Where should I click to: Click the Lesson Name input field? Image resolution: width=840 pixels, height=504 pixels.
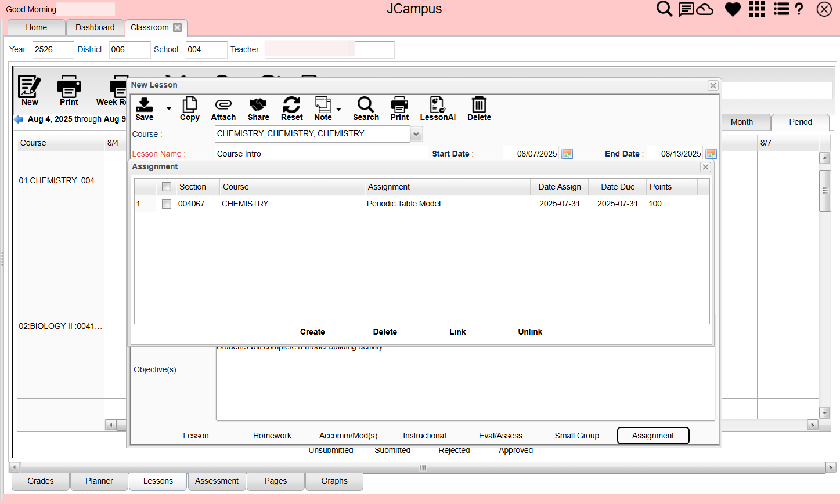[322, 154]
